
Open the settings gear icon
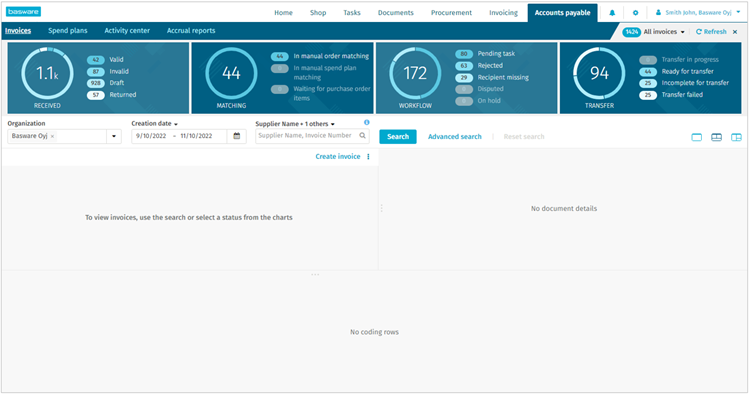click(635, 13)
